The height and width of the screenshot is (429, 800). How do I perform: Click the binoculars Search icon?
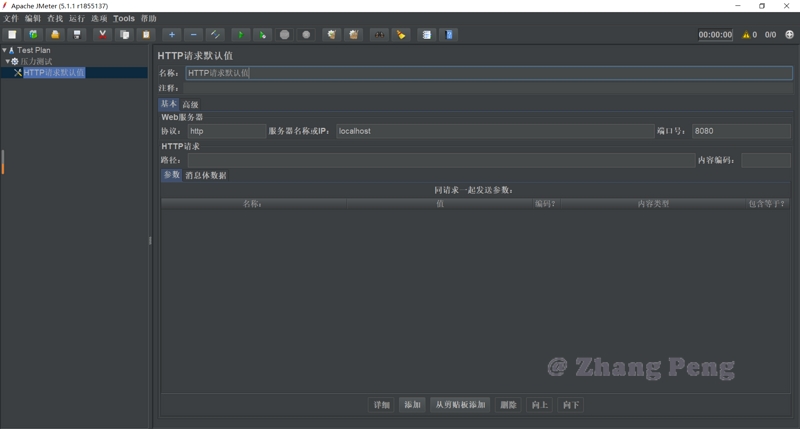coord(379,35)
